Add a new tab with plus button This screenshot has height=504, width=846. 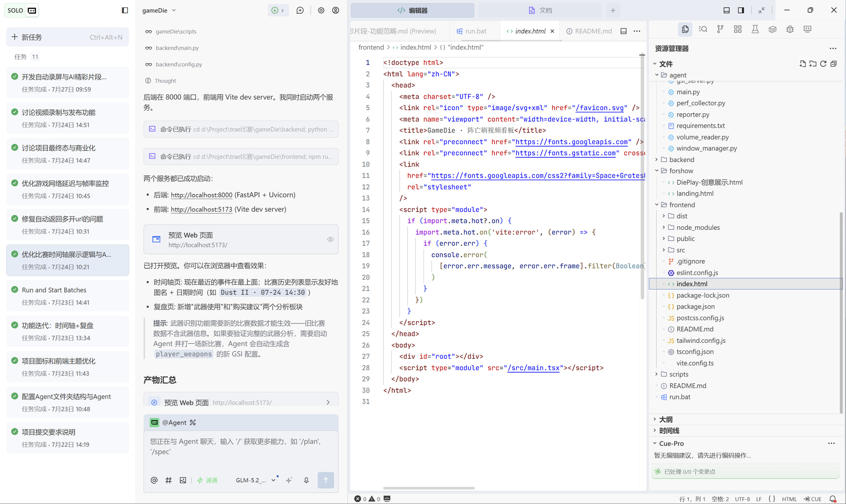click(612, 10)
